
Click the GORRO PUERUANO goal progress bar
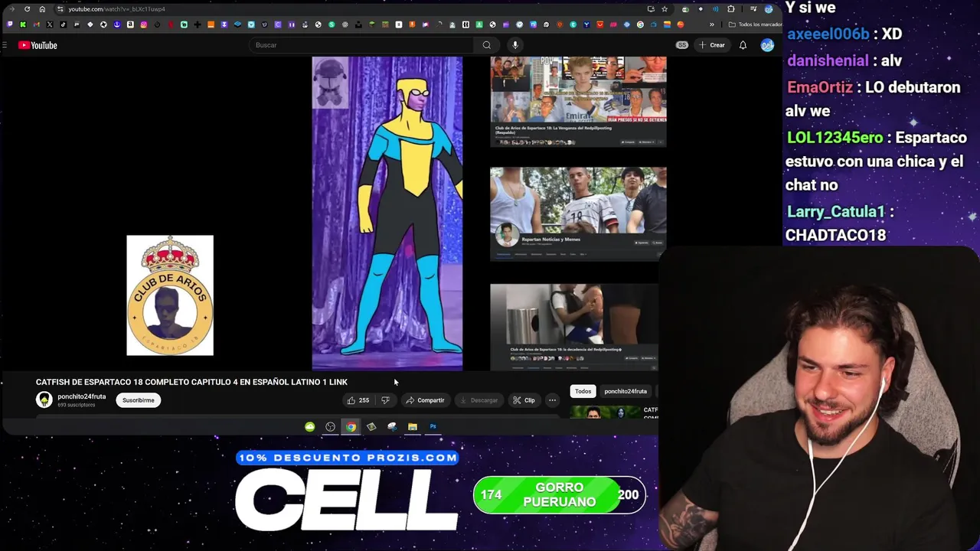(559, 495)
